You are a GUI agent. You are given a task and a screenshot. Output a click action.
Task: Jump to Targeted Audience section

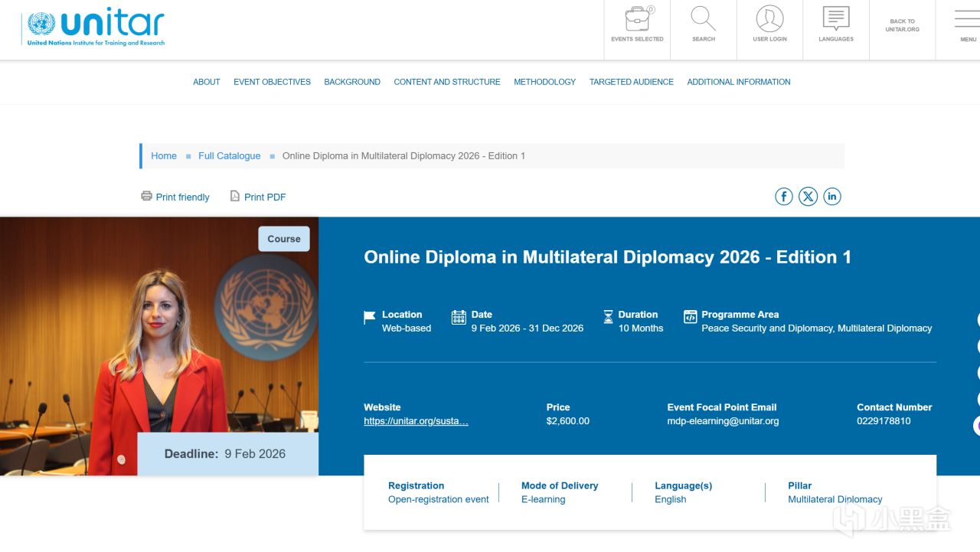pyautogui.click(x=632, y=82)
